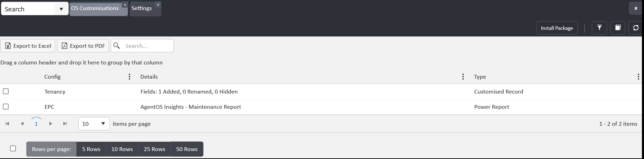Click Export to Excel
This screenshot has width=644, height=159.
tap(28, 46)
